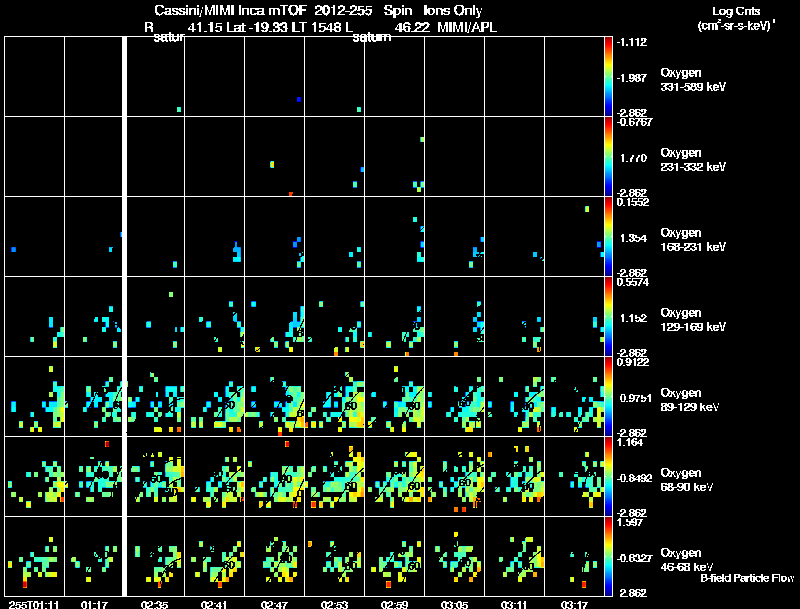This screenshot has height=609, width=800.
Task: Click the Oxygen 231-332 keV row label
Action: (x=693, y=160)
